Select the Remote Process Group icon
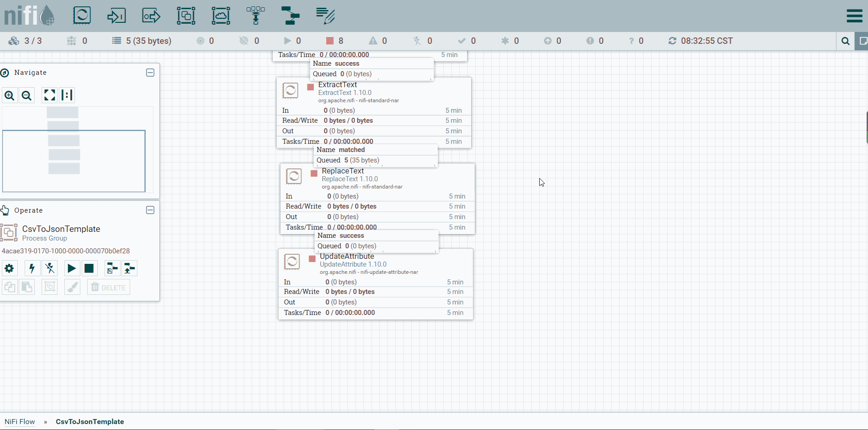The height and width of the screenshot is (430, 868). click(x=221, y=16)
